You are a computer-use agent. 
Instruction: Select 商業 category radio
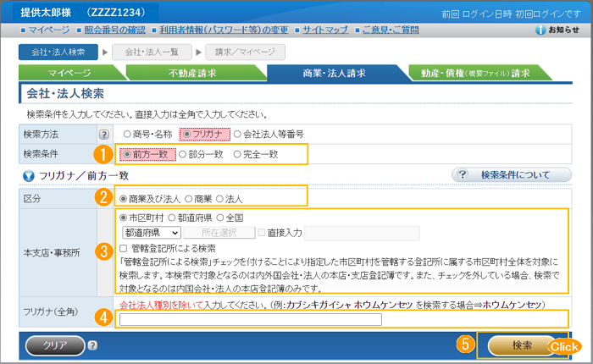click(189, 198)
